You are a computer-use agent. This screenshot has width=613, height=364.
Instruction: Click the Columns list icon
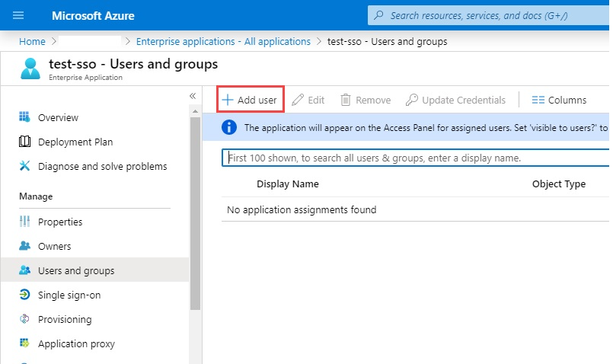[538, 100]
